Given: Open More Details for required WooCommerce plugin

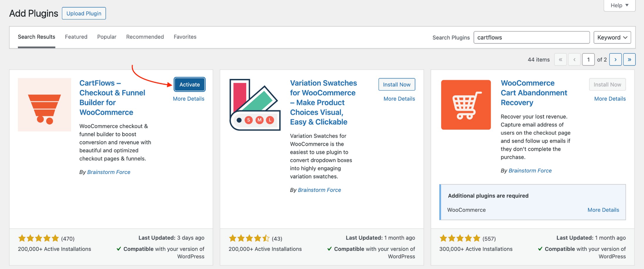Looking at the screenshot, I should coord(603,210).
